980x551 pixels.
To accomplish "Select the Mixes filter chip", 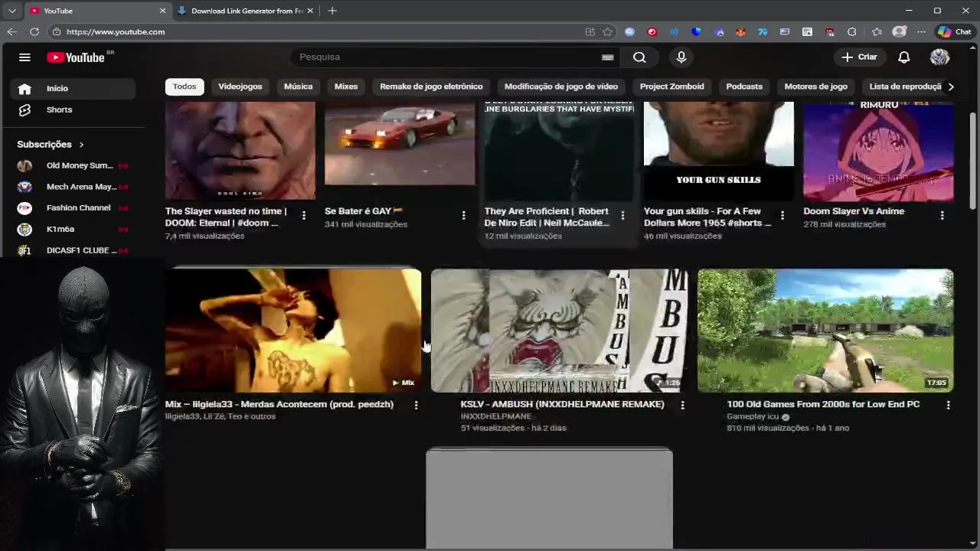I will pyautogui.click(x=346, y=86).
